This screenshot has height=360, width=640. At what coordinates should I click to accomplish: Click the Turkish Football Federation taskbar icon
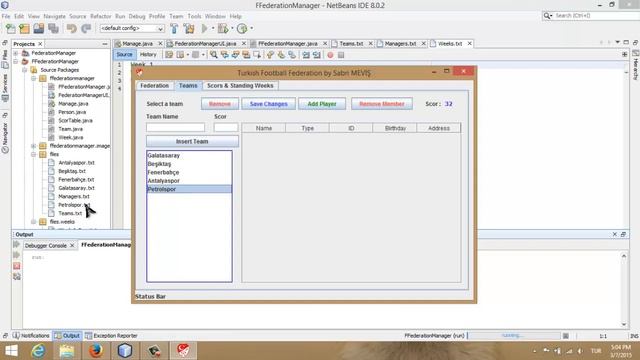[x=183, y=351]
